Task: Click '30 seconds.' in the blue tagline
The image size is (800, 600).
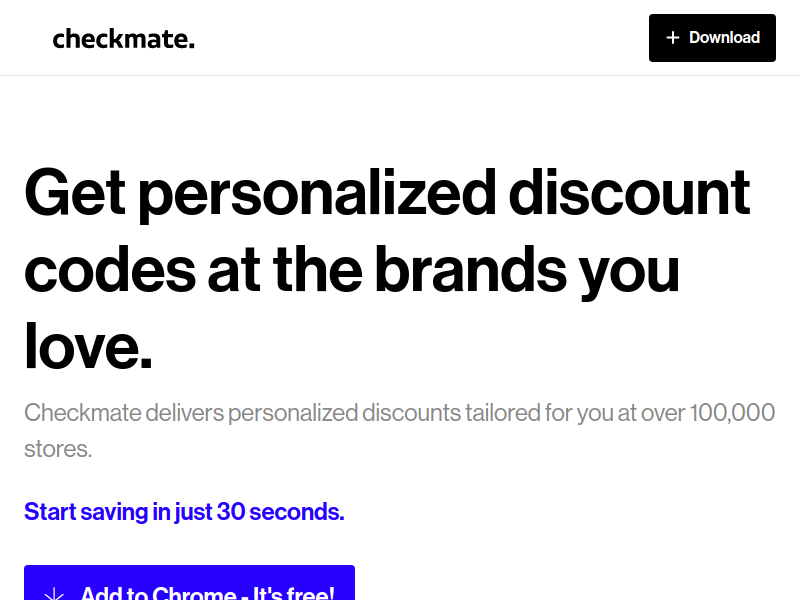Action: tap(281, 512)
